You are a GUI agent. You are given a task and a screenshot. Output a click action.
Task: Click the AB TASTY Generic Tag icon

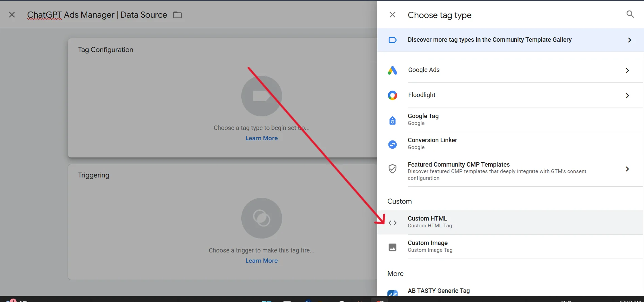(393, 293)
